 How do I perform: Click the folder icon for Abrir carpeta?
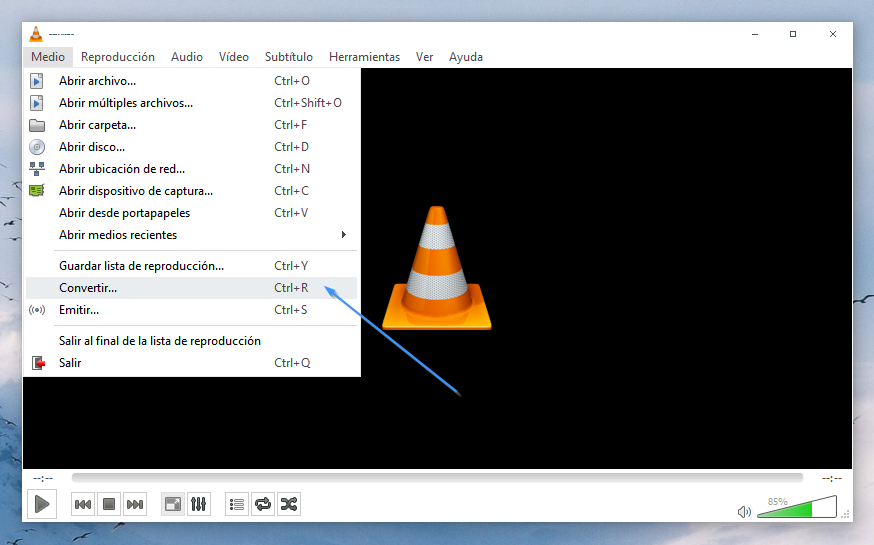37,125
